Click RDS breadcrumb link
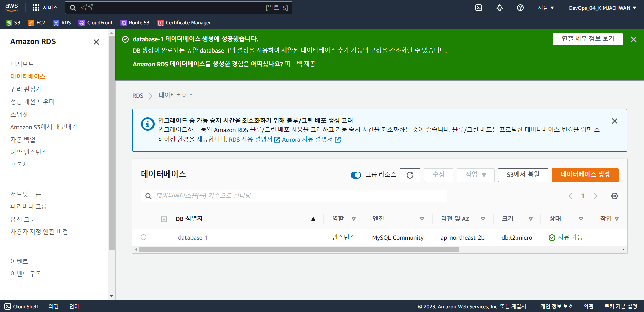This screenshot has width=644, height=312. tap(138, 96)
